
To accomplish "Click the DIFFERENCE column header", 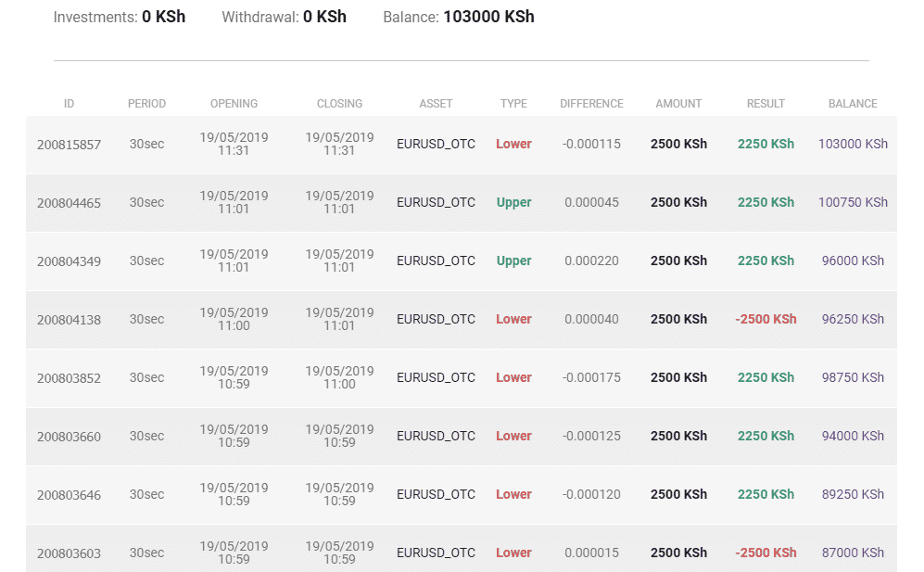I will [x=591, y=104].
